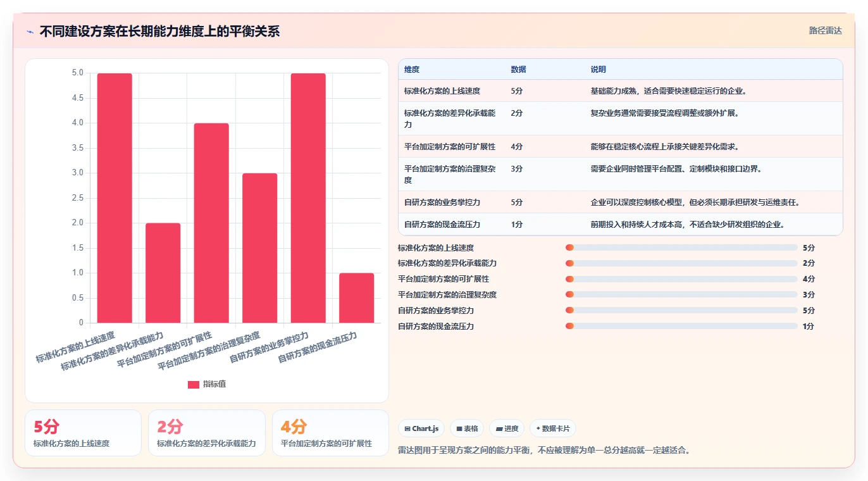Click the chart bar for 自研方案的现金流压力
This screenshot has height=481, width=868.
pyautogui.click(x=357, y=298)
